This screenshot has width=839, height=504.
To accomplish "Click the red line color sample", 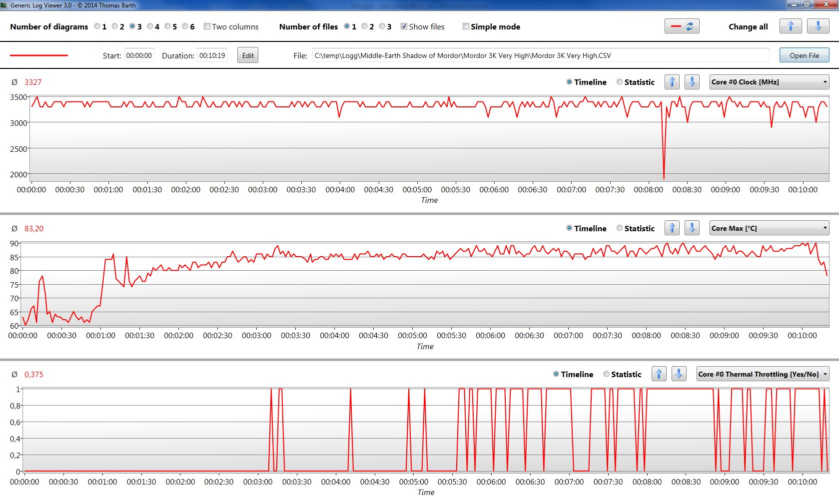I will tap(39, 55).
